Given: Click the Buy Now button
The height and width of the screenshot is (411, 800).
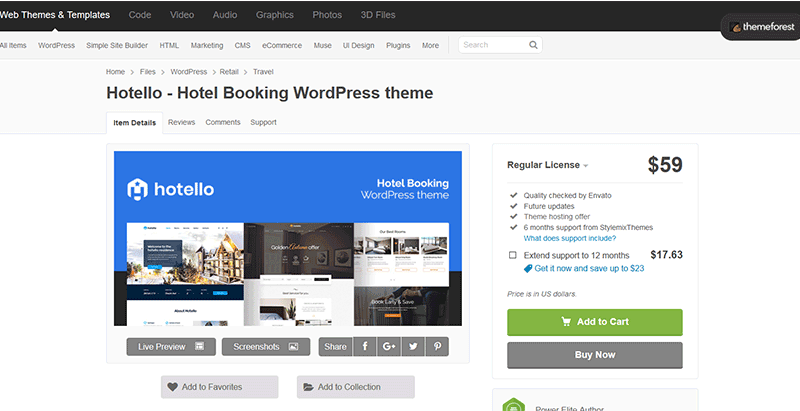Looking at the screenshot, I should click(594, 355).
